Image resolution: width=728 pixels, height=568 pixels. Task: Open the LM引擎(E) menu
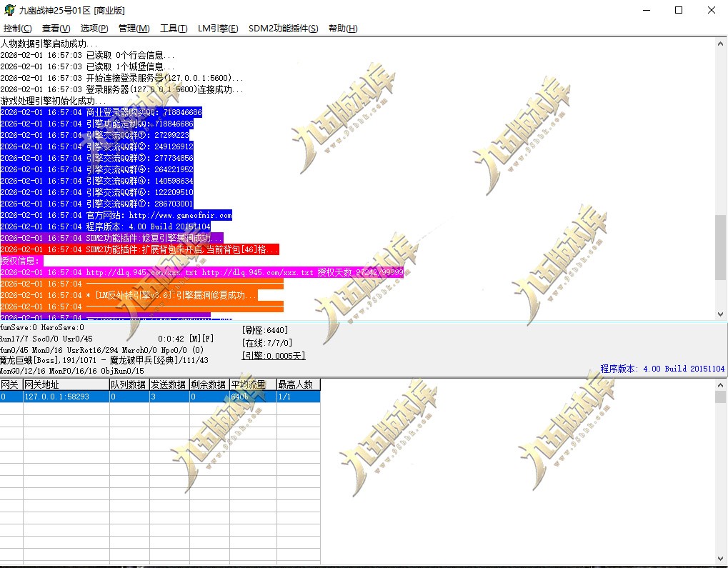pos(218,29)
